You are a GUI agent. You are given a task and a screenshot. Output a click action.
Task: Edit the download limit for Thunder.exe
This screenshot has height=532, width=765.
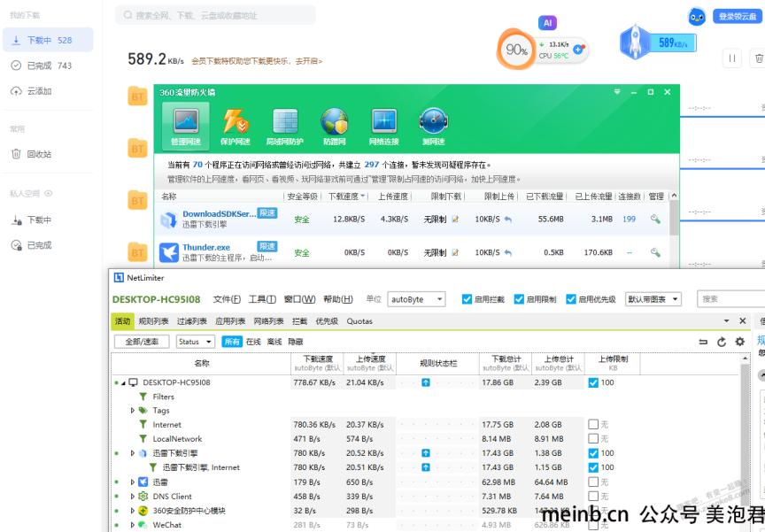455,252
